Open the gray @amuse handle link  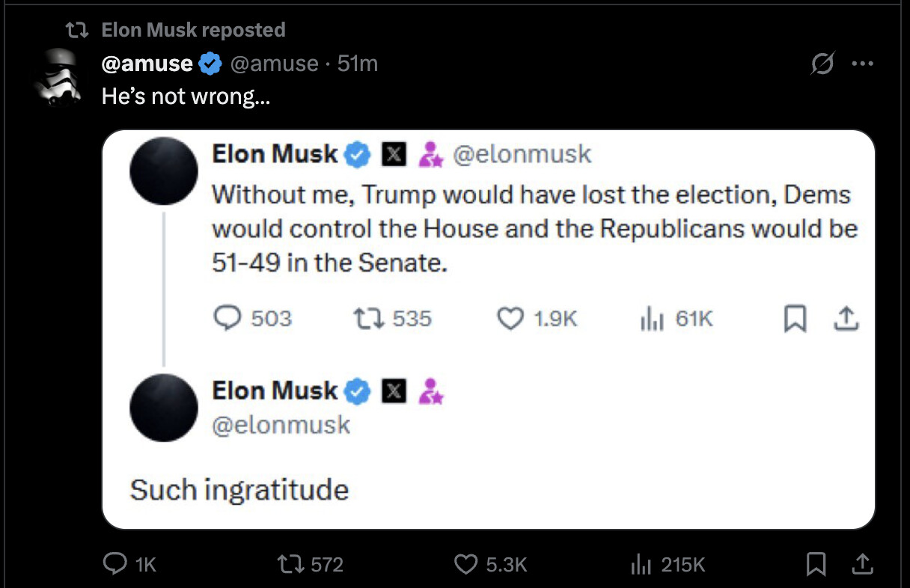274,64
